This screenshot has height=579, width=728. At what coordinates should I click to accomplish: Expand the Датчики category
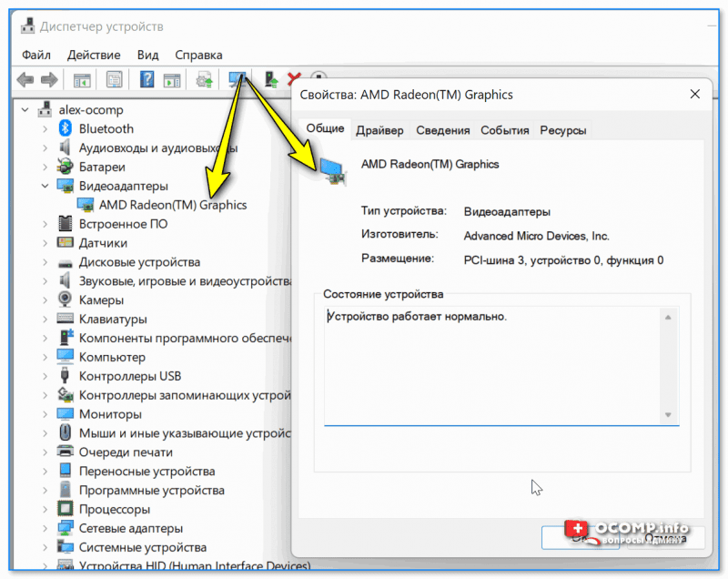click(x=45, y=243)
